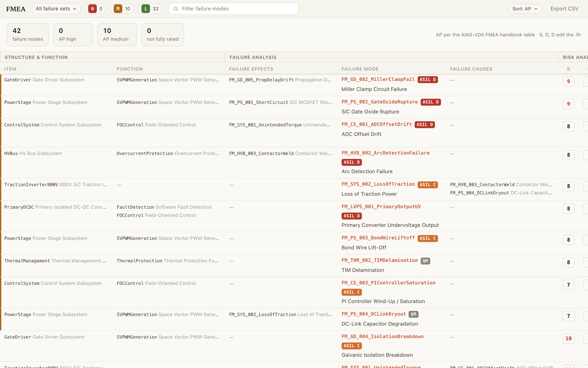Open FM_GD_002_MillerClampFail failure mode
588x368 pixels.
click(x=378, y=79)
